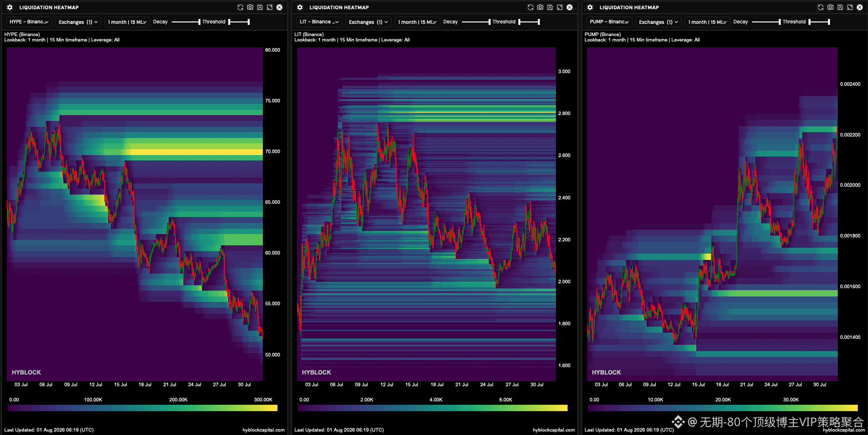The width and height of the screenshot is (868, 435).
Task: Expand the Exchanges (1) dropdown in PUMP panel
Action: tap(658, 22)
